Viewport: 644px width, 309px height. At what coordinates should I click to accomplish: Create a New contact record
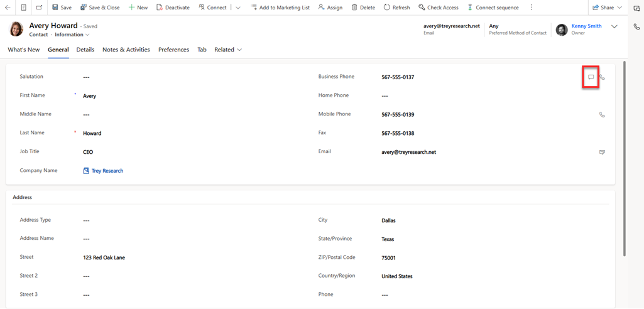(x=138, y=8)
